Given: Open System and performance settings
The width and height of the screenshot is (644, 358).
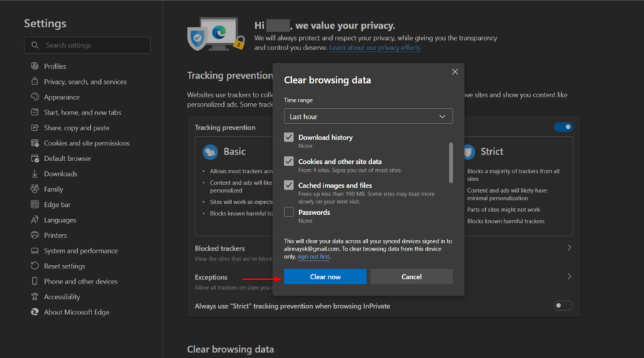Looking at the screenshot, I should pos(81,251).
